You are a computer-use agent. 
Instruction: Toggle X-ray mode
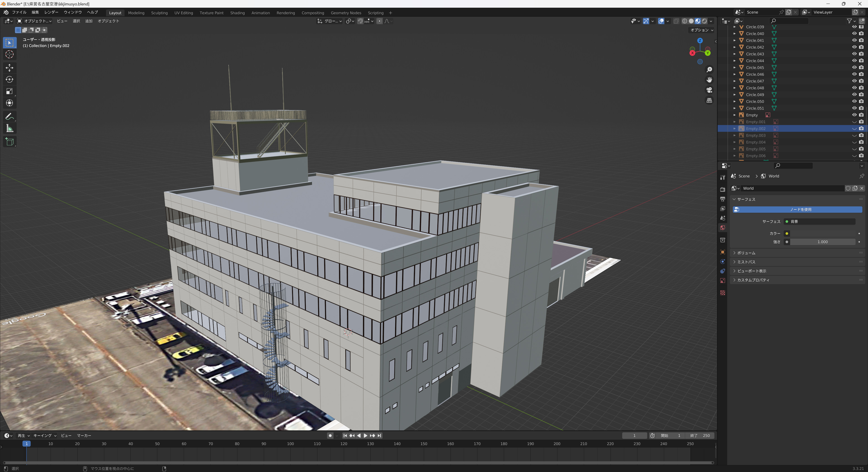tap(676, 21)
